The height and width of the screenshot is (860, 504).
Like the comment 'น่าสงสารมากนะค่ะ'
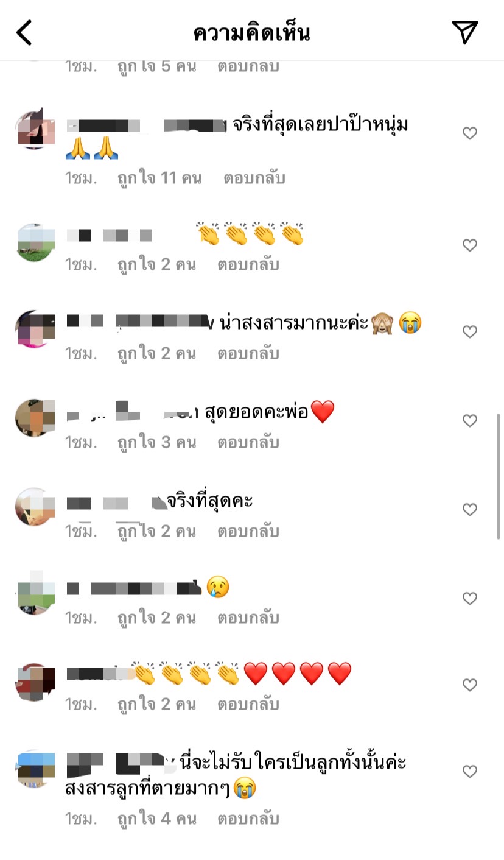point(469,331)
